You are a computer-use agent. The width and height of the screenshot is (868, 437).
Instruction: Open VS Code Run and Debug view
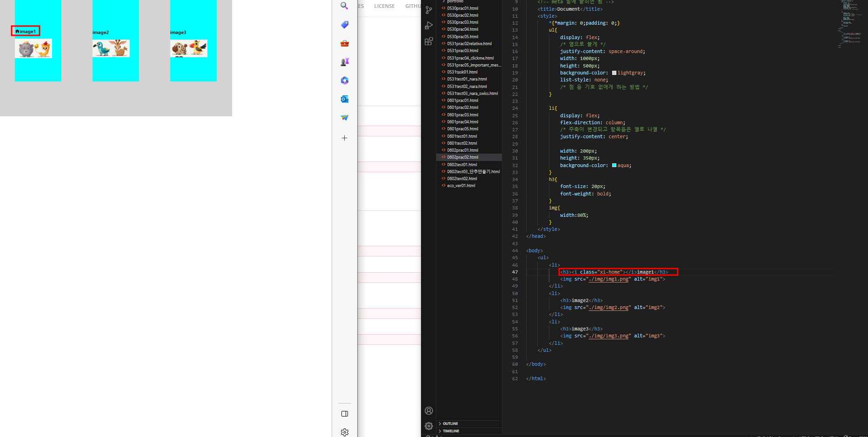[x=428, y=26]
